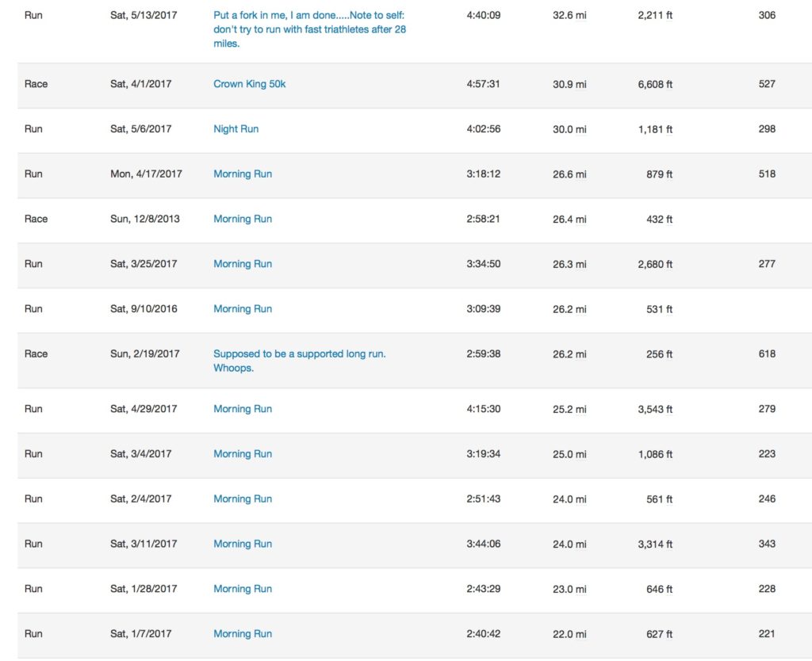Click the 2:58:21 time cell

(x=483, y=220)
